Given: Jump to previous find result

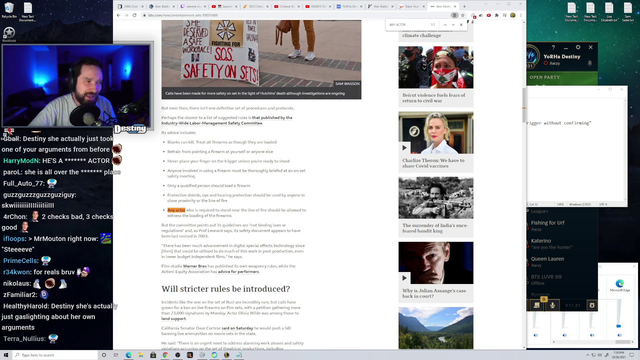Looking at the screenshot, I should (445, 25).
